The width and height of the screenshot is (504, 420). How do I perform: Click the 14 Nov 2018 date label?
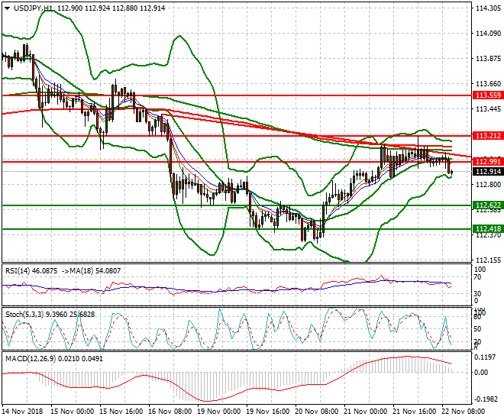click(22, 412)
